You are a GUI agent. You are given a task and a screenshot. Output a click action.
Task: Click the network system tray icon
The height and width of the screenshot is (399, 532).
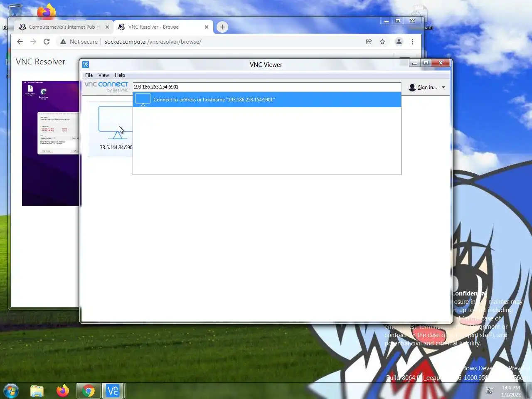[490, 391]
